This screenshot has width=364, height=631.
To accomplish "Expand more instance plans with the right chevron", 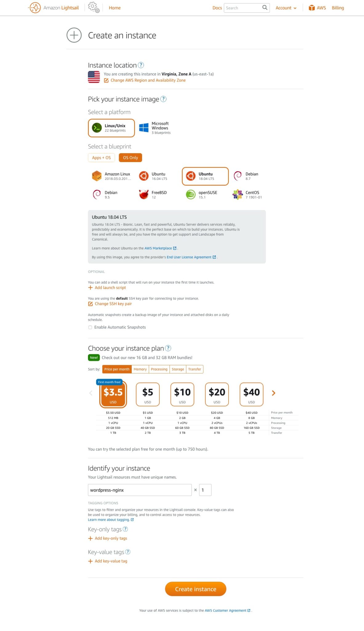I will [273, 393].
